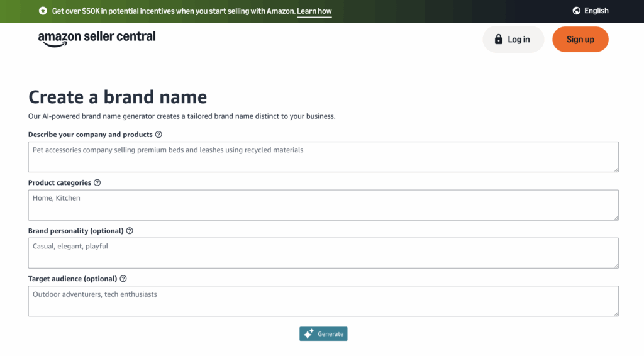The height and width of the screenshot is (356, 644).
Task: Click the Product categories box resize corner
Action: [616, 217]
